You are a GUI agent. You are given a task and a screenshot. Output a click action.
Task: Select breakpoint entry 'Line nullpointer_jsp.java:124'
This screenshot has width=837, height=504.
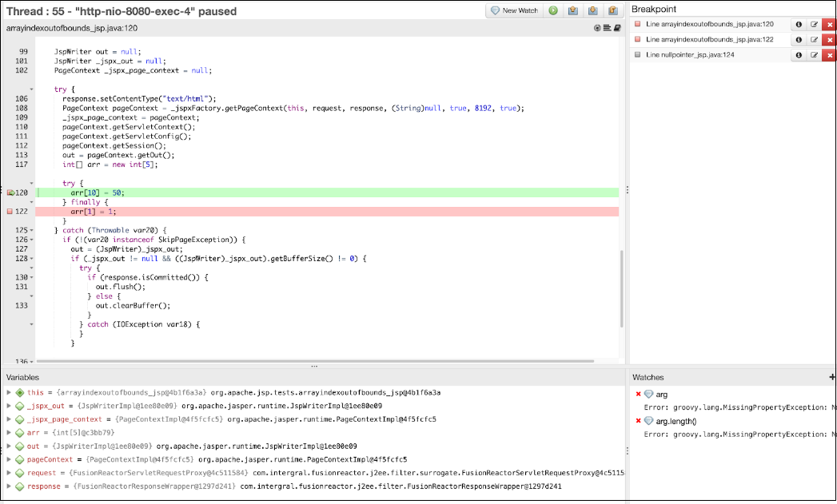(690, 55)
